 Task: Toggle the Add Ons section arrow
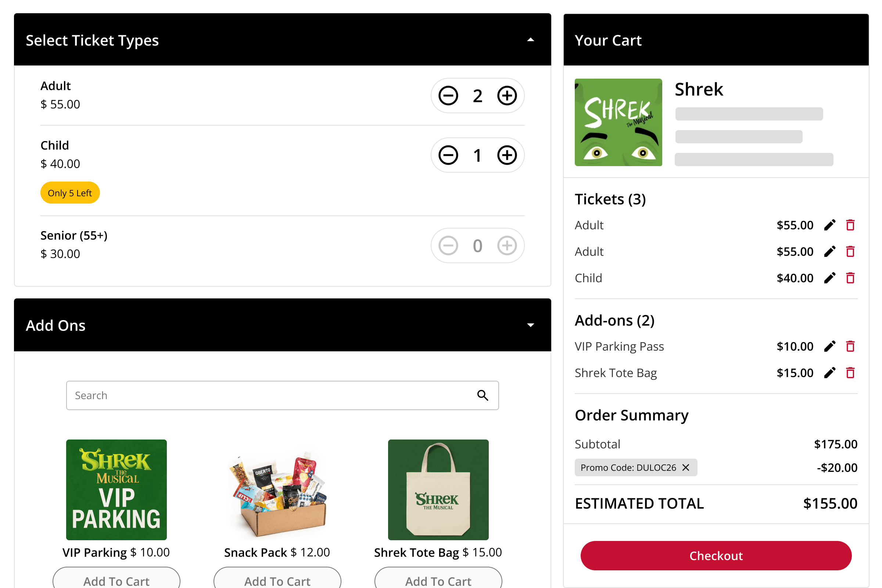(x=530, y=325)
